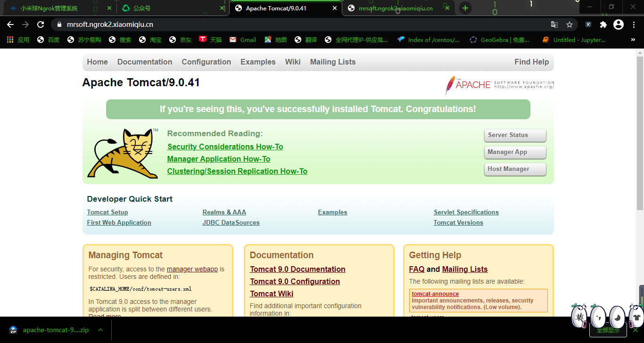Switch to the mrsoft.ngrok2.xiaomiqiu.cn tab
This screenshot has height=343, width=644.
[398, 8]
